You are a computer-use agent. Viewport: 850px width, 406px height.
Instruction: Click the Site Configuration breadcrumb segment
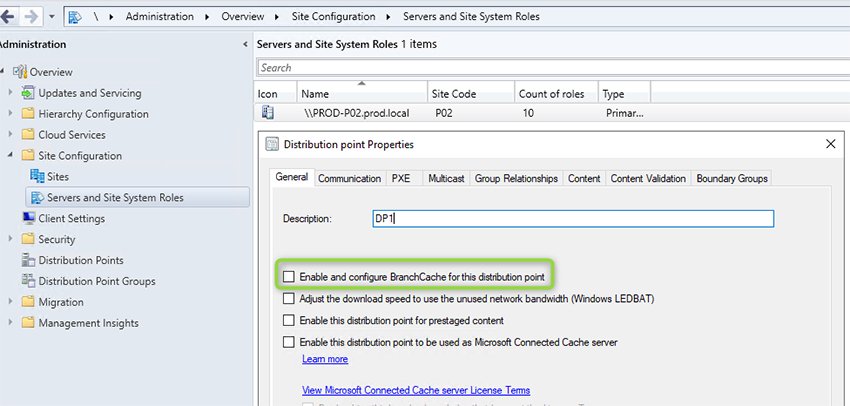pyautogui.click(x=333, y=17)
